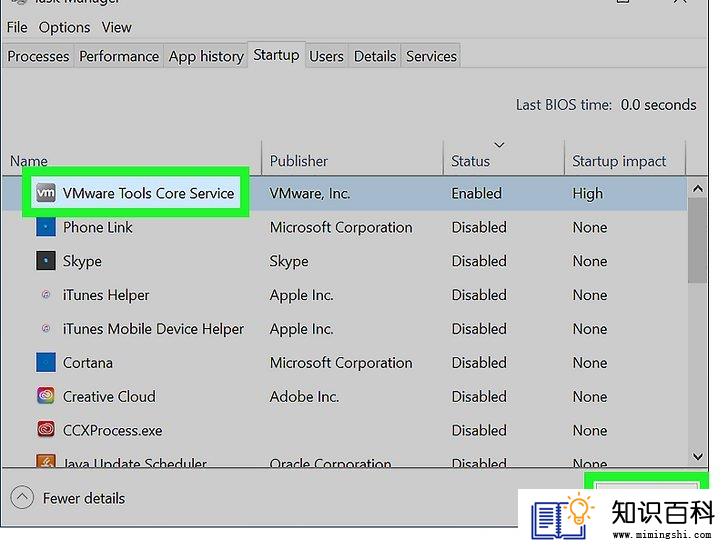Click Apple Inc. publisher in iTunes Helper row
This screenshot has height=549, width=728.
[x=301, y=295]
